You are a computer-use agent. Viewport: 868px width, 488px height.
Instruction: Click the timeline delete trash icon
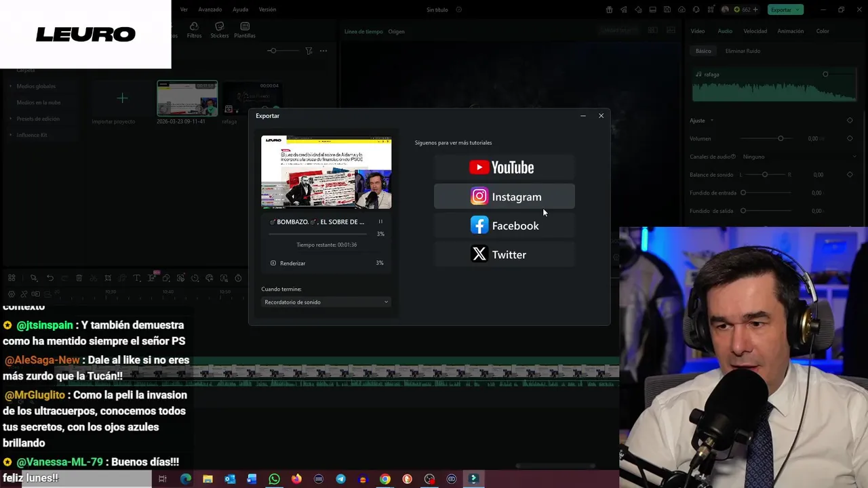pyautogui.click(x=79, y=278)
